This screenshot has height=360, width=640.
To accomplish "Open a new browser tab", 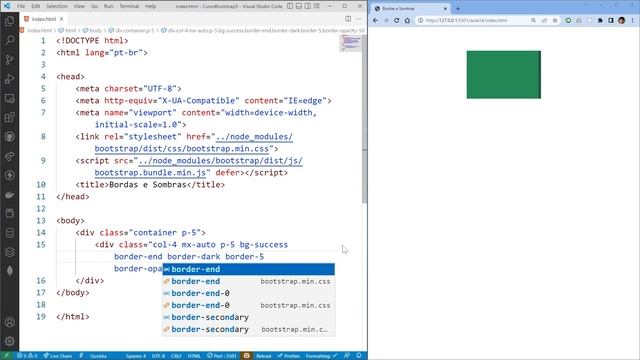I will [458, 8].
